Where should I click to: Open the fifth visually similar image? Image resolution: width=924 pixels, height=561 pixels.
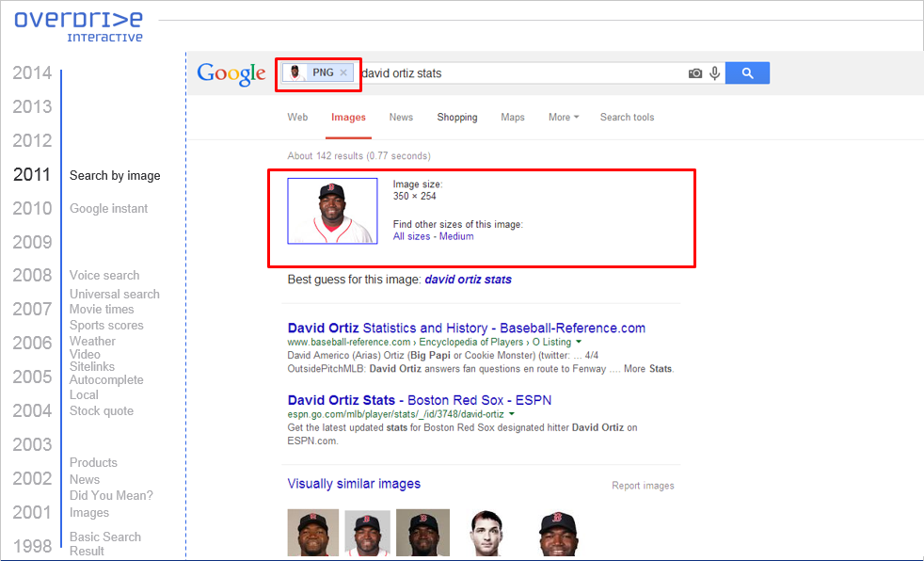[x=558, y=534]
